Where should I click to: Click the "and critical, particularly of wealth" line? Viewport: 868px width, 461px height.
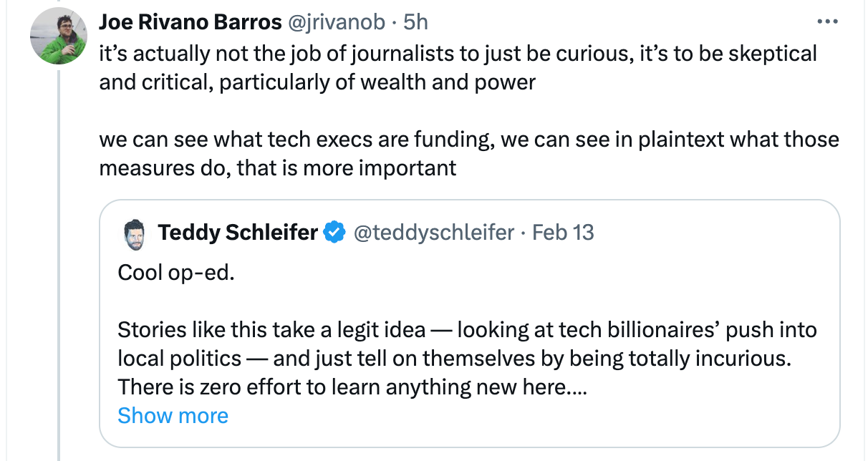click(317, 82)
